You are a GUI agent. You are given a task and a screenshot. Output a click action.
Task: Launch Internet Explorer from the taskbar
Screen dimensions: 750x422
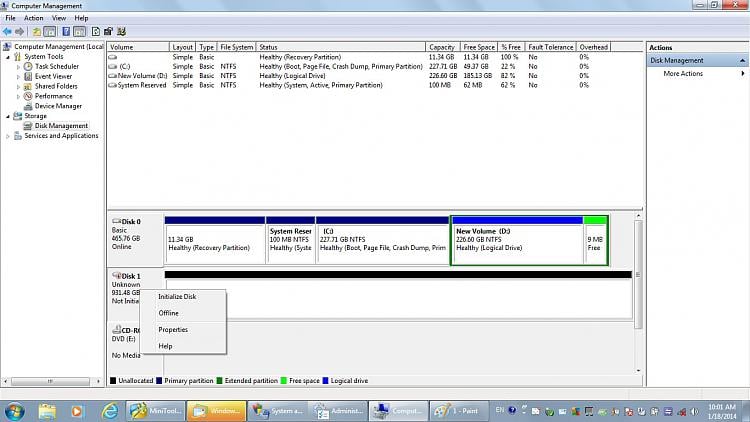coord(110,411)
